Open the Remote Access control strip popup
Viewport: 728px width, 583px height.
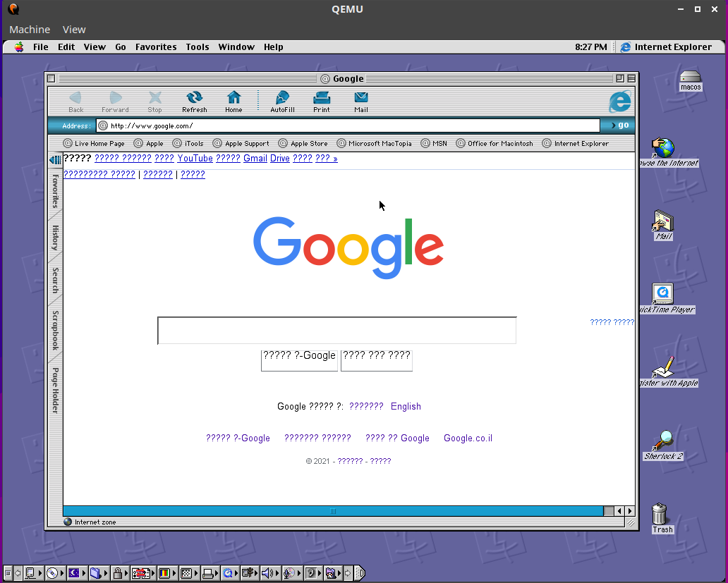pyautogui.click(x=250, y=573)
